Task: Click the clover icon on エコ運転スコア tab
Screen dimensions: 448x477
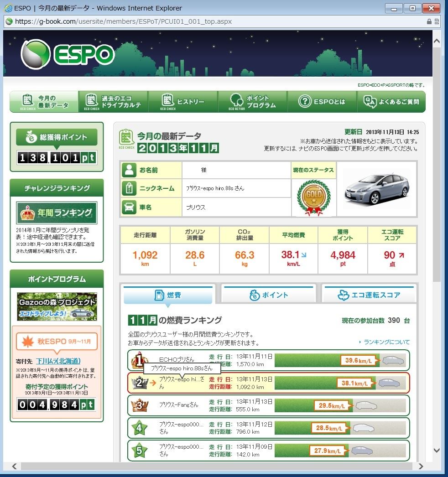Action: pos(344,295)
